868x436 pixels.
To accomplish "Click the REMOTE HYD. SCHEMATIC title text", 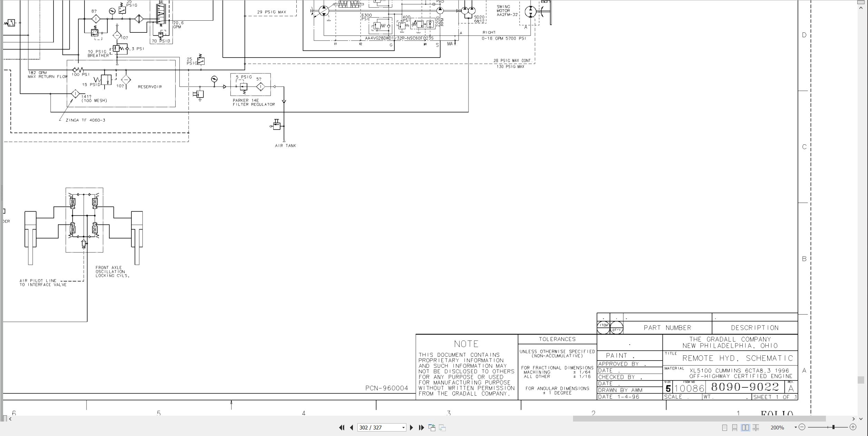I will click(738, 358).
